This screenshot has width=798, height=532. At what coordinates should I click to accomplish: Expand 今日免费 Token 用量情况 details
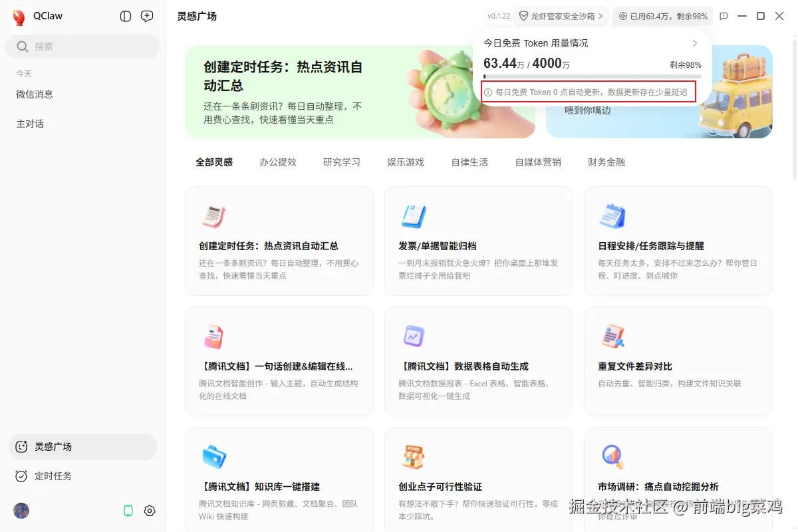pos(695,43)
